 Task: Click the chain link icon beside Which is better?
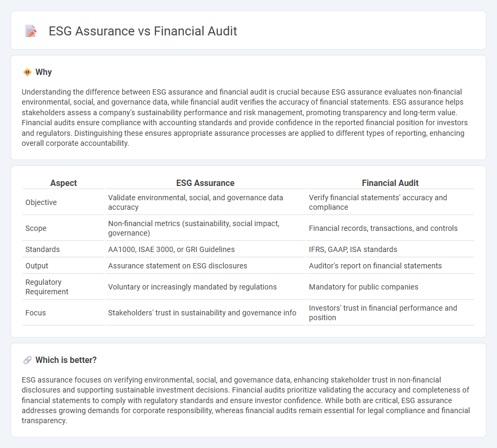[27, 360]
